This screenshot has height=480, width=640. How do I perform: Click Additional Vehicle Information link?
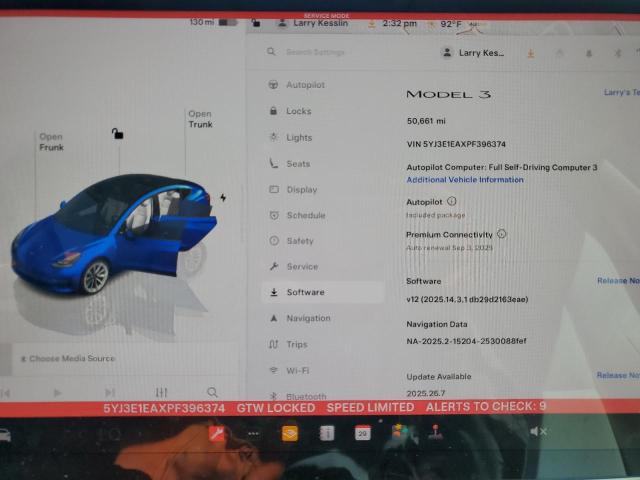click(464, 180)
